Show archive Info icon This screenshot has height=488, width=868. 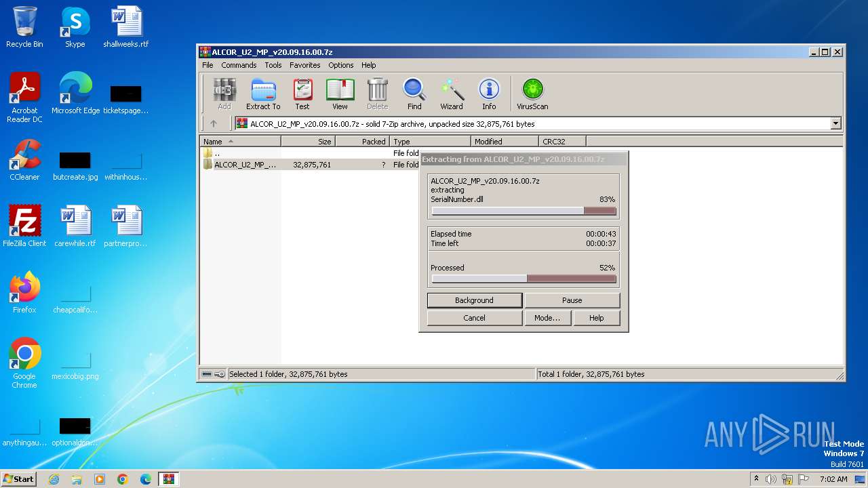pyautogui.click(x=489, y=94)
